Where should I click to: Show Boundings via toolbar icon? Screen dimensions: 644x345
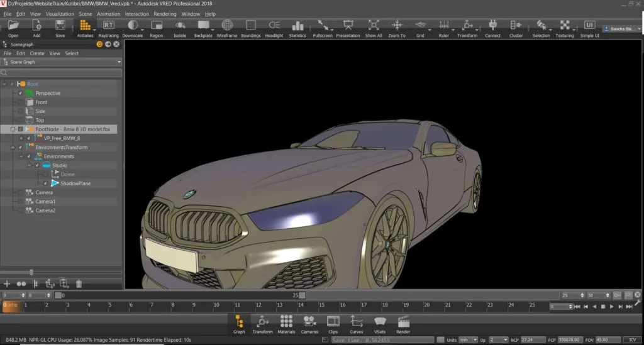coord(250,25)
